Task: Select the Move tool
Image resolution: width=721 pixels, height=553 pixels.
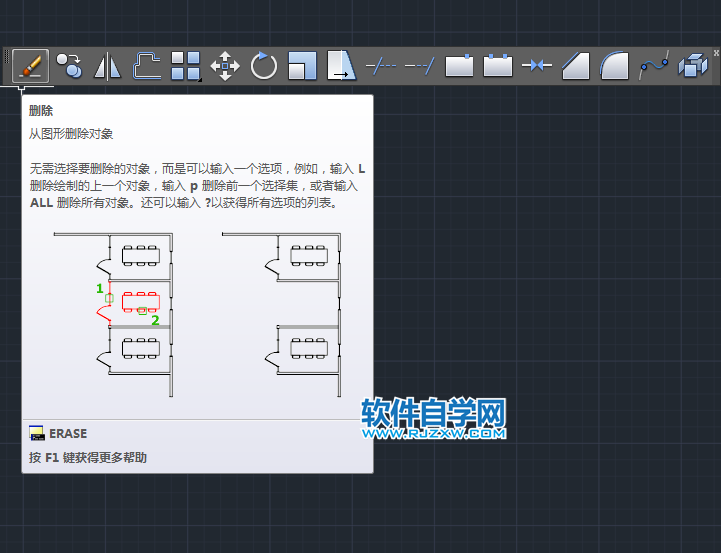Action: tap(225, 66)
